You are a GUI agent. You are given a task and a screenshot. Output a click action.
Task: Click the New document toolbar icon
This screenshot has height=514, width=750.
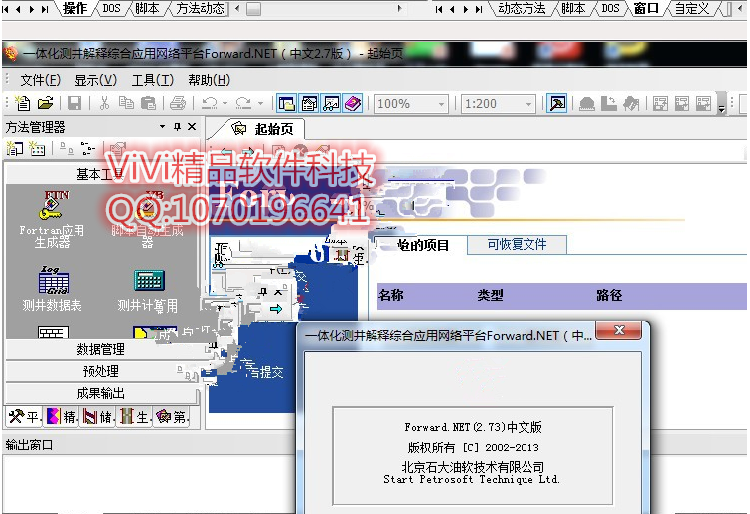pos(22,103)
